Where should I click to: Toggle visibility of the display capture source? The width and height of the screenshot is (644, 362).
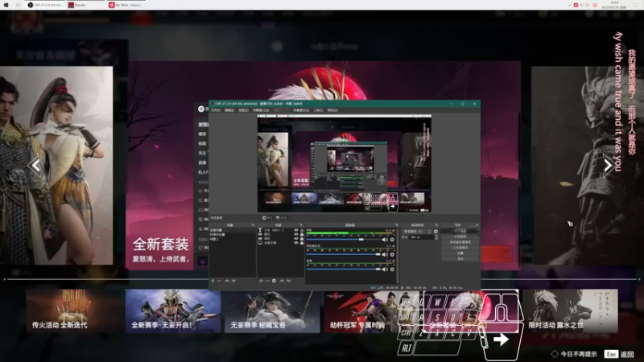[295, 243]
